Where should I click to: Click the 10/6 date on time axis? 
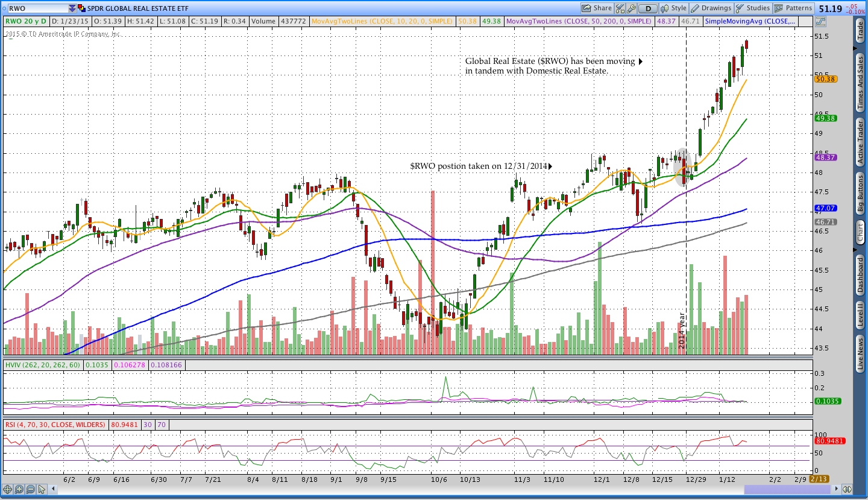pyautogui.click(x=439, y=479)
